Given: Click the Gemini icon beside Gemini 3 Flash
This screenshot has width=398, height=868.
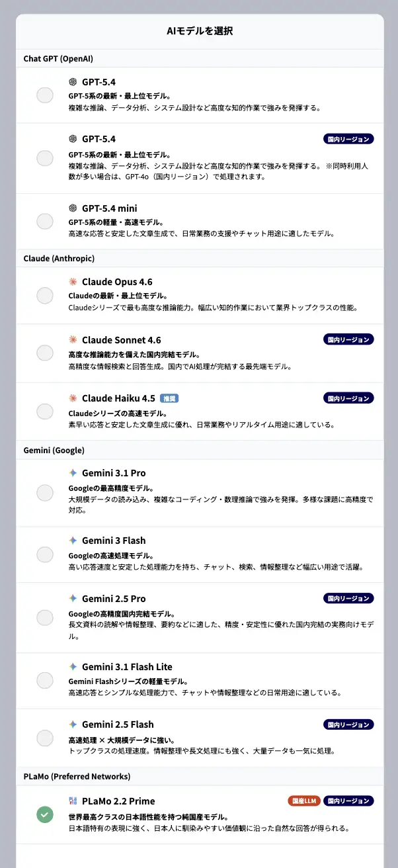Looking at the screenshot, I should coord(71,541).
